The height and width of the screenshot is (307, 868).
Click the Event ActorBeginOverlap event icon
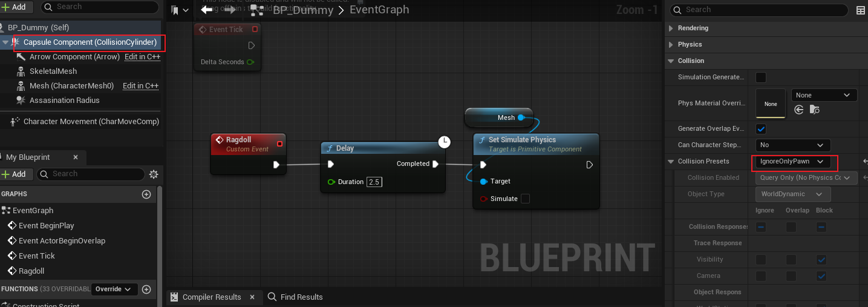12,241
